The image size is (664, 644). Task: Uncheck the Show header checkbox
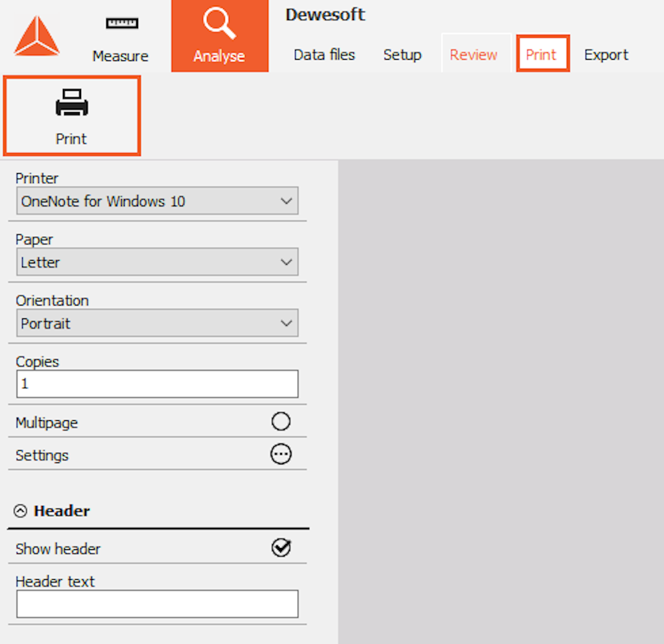click(x=281, y=547)
